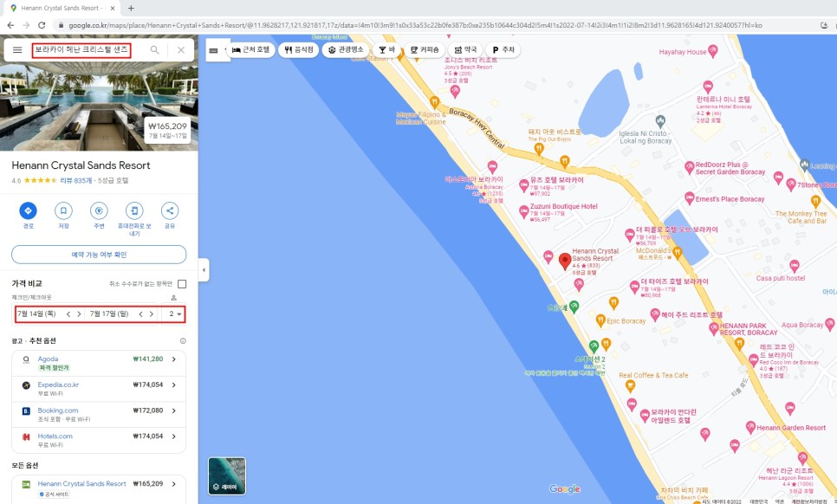Viewport: 837px width, 504px height.
Task: Filter the map by 약국 (pharmacies)
Action: click(465, 49)
